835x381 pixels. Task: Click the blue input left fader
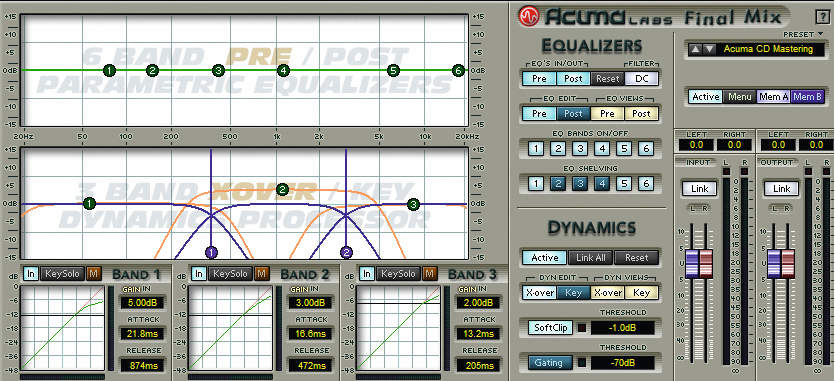tap(692, 263)
